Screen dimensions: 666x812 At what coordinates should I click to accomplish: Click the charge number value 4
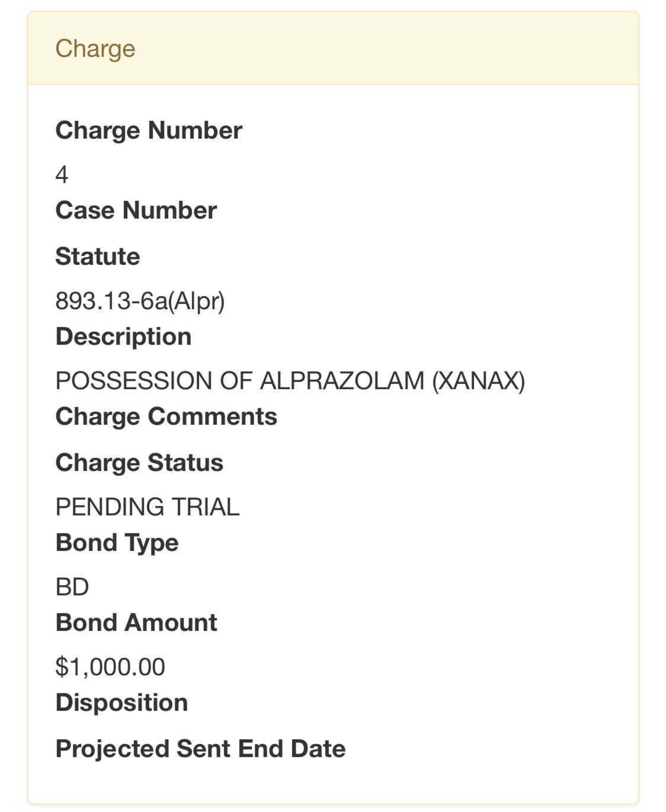pyautogui.click(x=62, y=175)
